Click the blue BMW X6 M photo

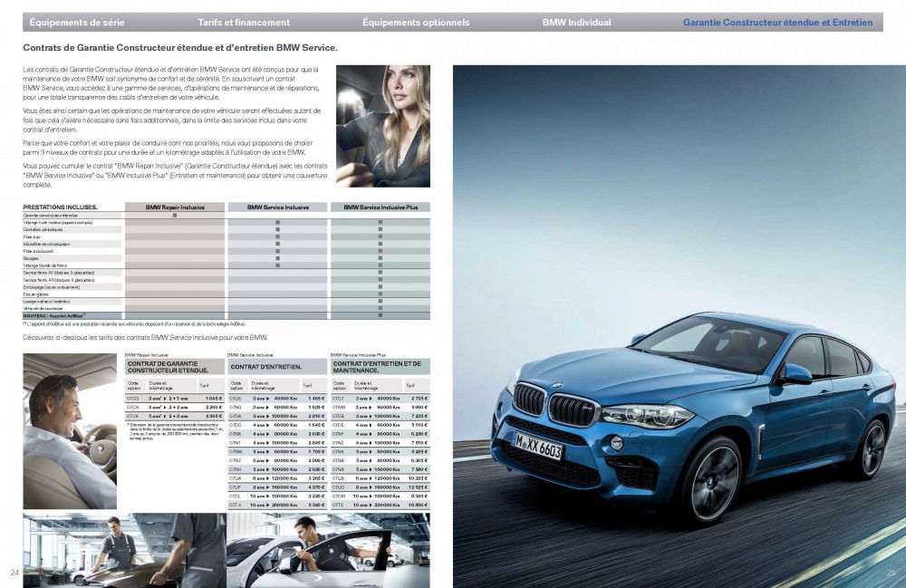point(679,326)
